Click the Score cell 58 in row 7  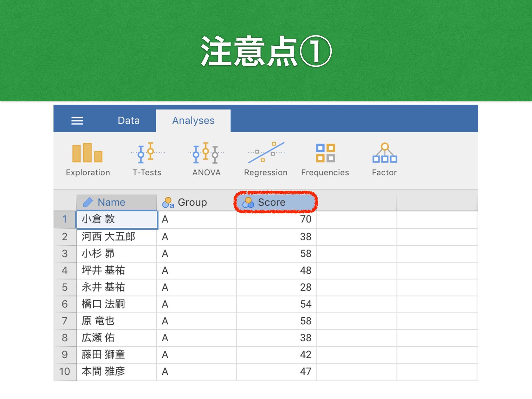277,321
